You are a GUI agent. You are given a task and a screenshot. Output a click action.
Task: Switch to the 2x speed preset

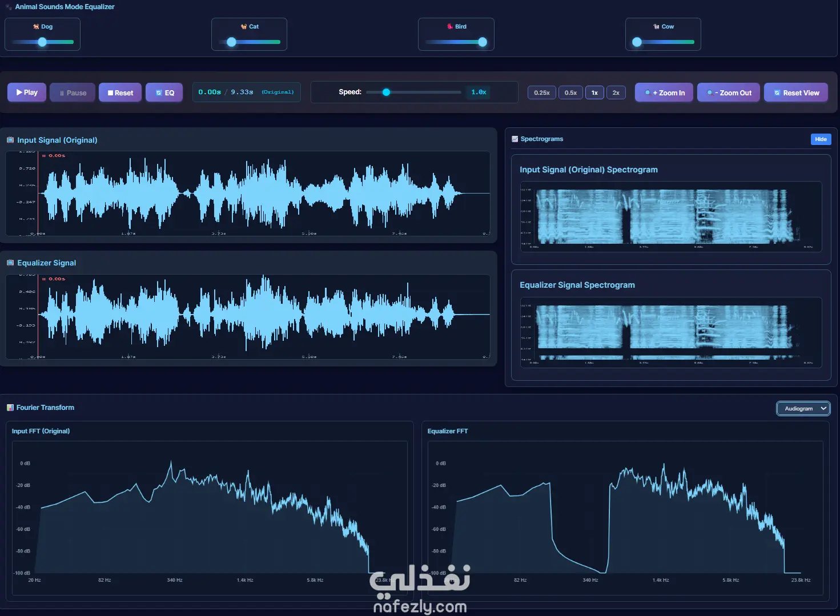point(616,92)
